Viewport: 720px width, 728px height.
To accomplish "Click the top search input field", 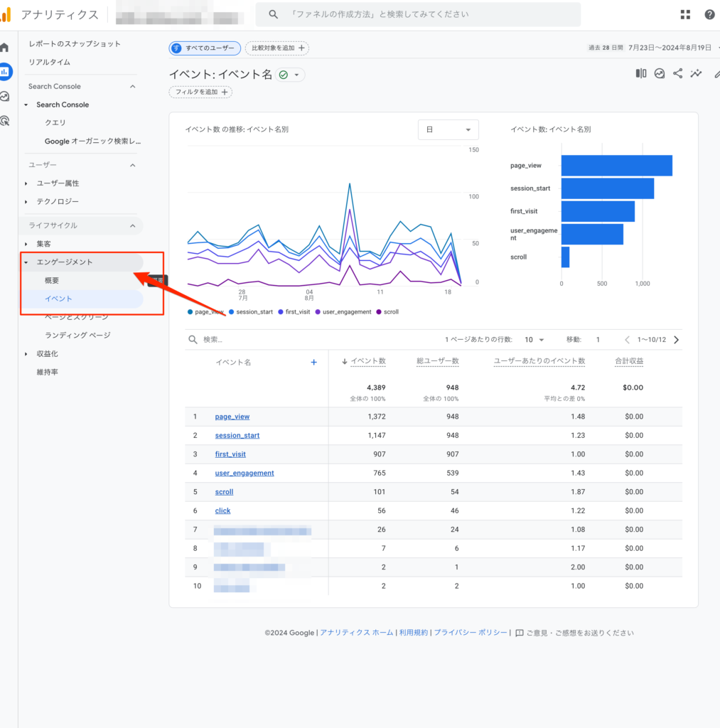I will tap(418, 14).
